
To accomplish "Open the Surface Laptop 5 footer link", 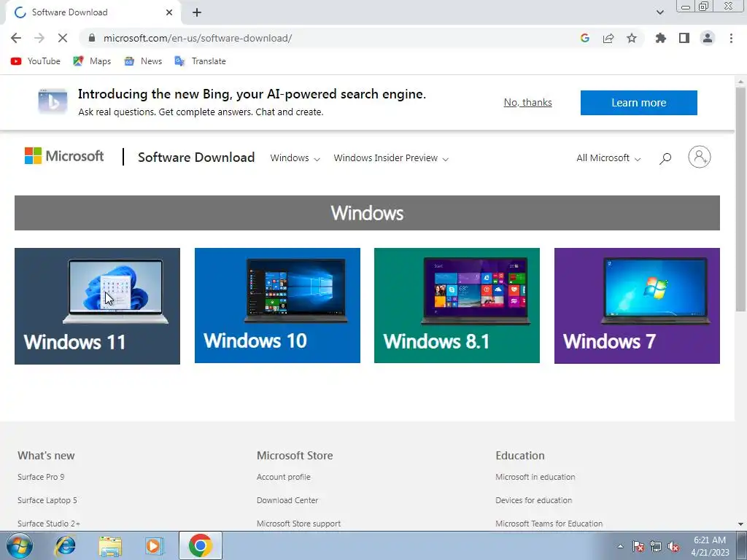I will [x=47, y=500].
